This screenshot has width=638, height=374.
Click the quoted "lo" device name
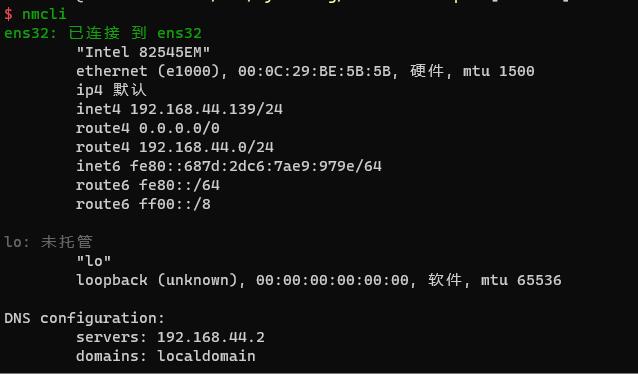[x=94, y=261]
